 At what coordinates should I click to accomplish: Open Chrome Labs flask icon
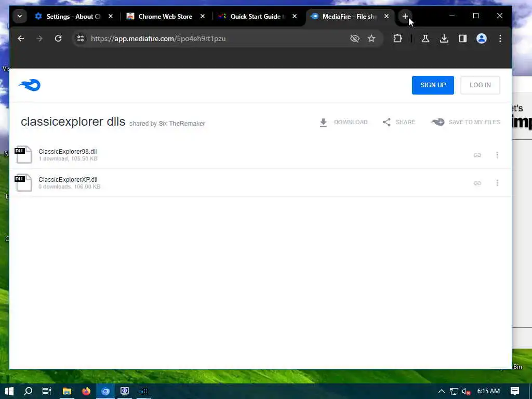pyautogui.click(x=425, y=38)
